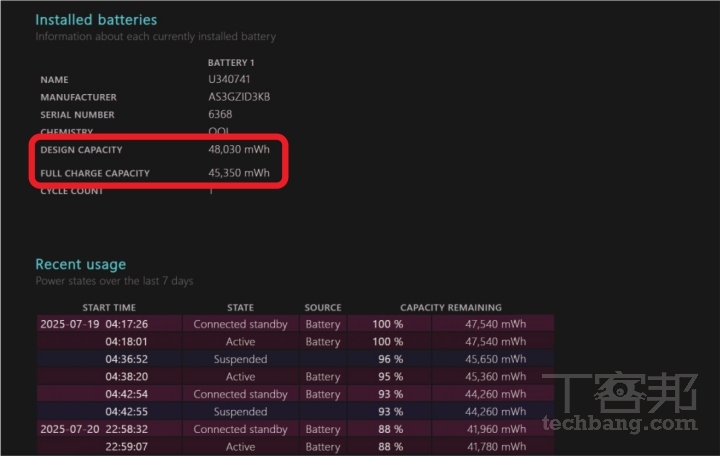Select the battery name U340741
This screenshot has width=720, height=456.
(227, 80)
